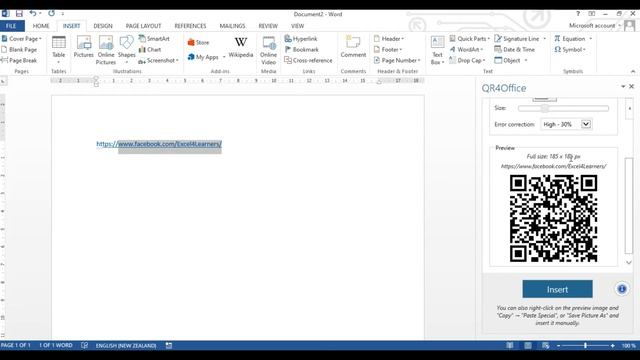Add a Bookmark
The width and height of the screenshot is (640, 360).
tap(301, 49)
